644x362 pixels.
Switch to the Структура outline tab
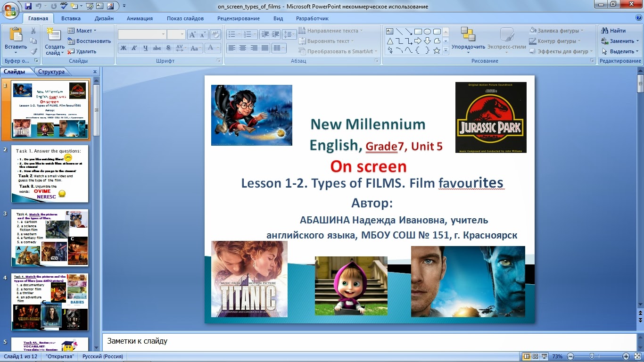coord(51,72)
